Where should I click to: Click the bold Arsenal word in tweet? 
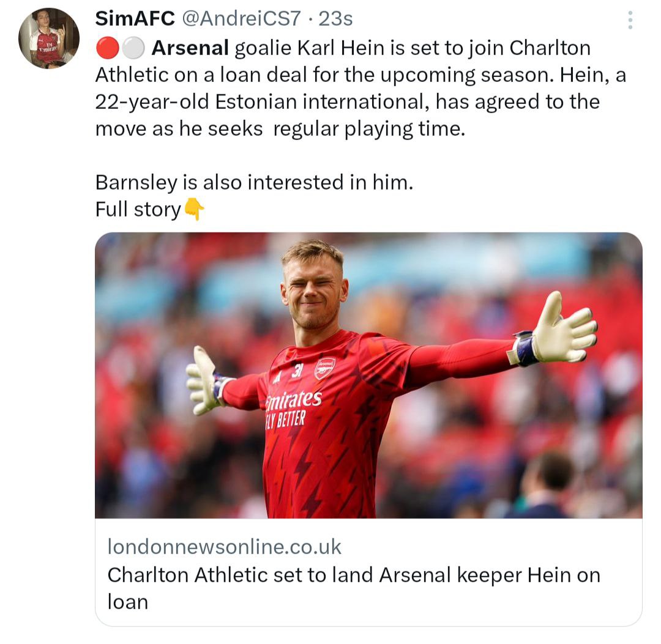tap(190, 47)
